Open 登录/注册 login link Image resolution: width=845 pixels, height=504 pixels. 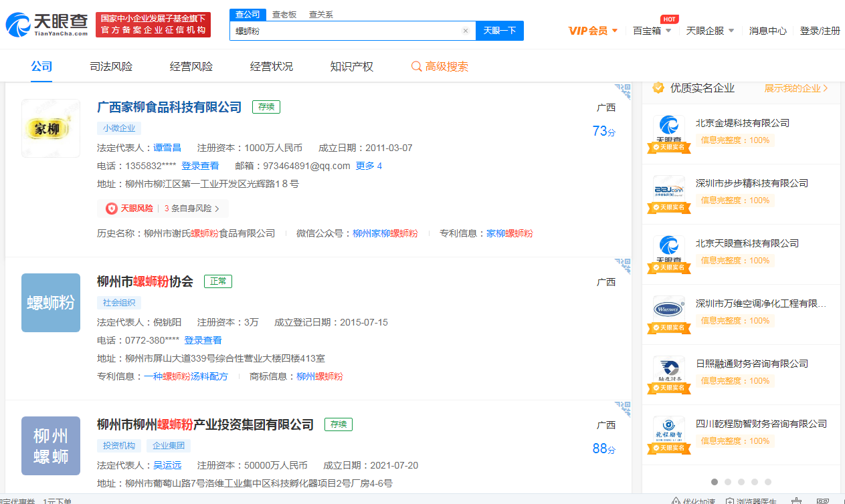tap(820, 31)
